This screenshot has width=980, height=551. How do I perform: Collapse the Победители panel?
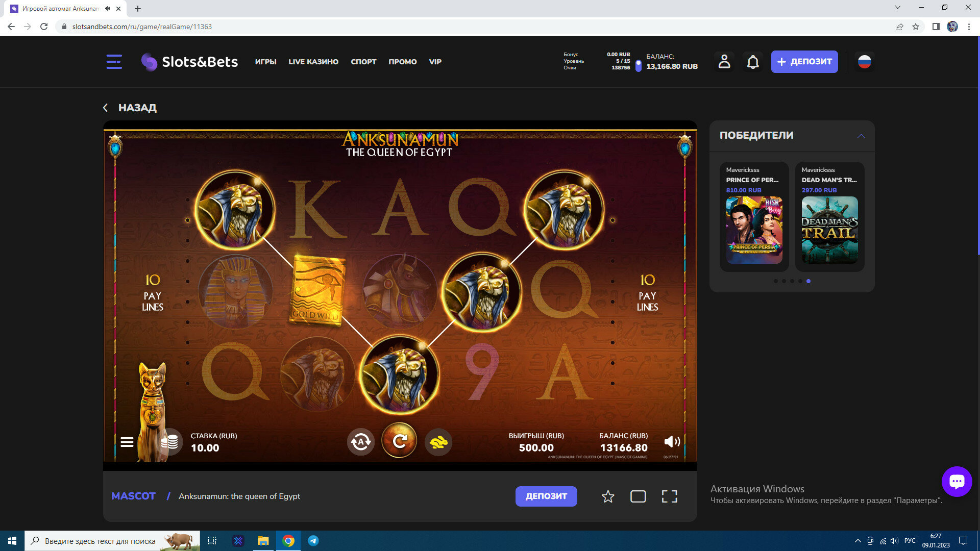click(x=861, y=136)
